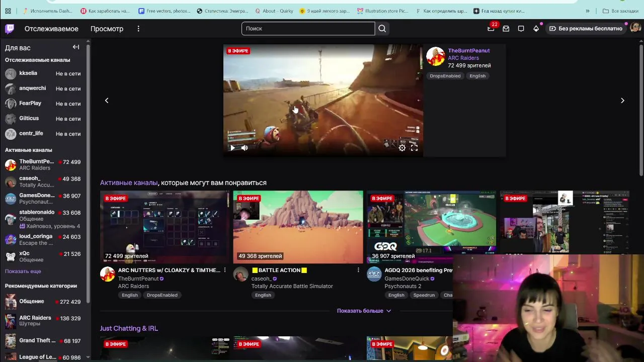The width and height of the screenshot is (644, 362).
Task: Open user profile avatar menu
Action: pyautogui.click(x=635, y=28)
